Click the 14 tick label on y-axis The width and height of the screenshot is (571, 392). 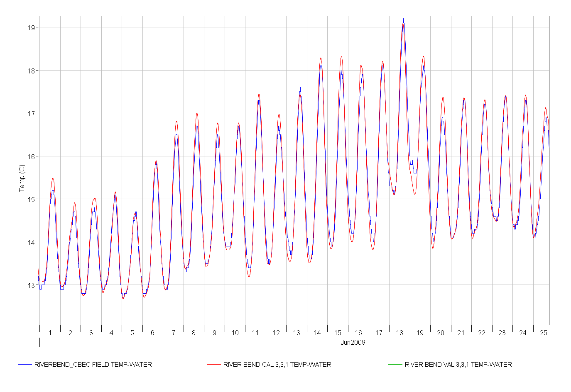(31, 242)
